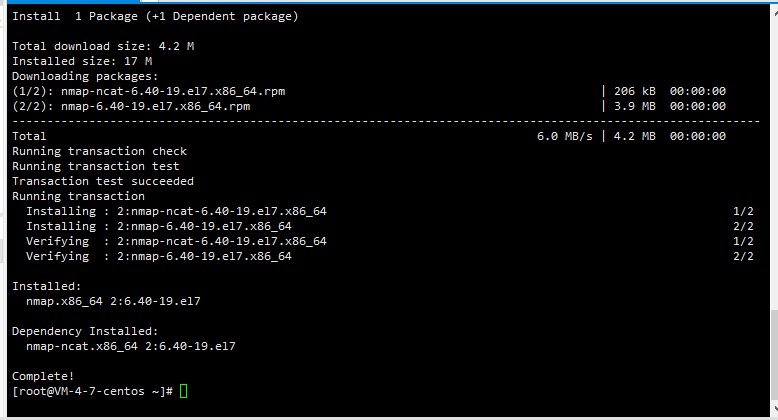Click the Dependency Installed: heading

click(85, 331)
